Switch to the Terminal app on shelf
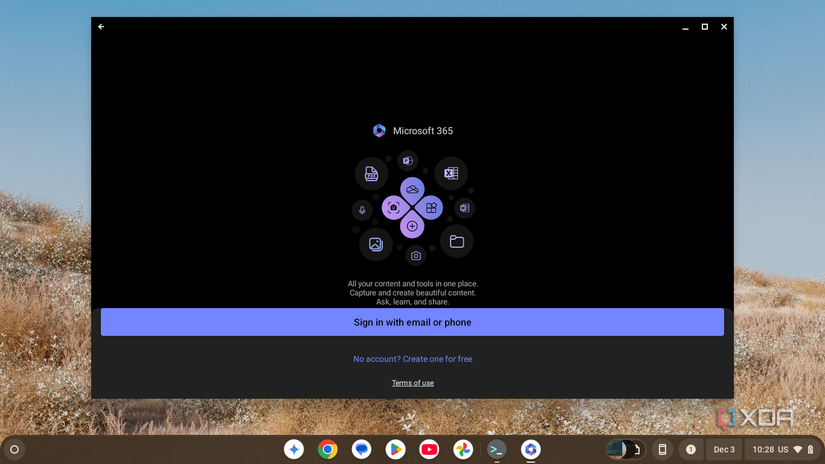The image size is (825, 464). (497, 449)
